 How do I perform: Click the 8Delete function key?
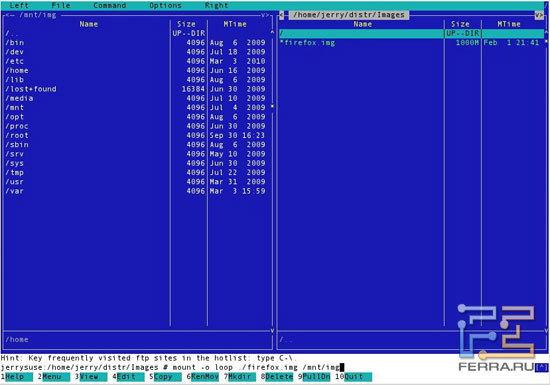point(277,377)
